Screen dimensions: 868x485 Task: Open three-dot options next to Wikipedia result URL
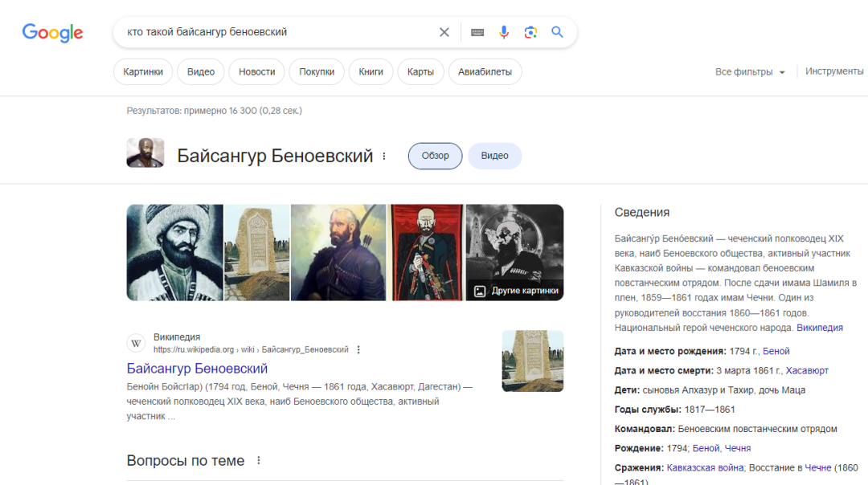click(x=358, y=350)
